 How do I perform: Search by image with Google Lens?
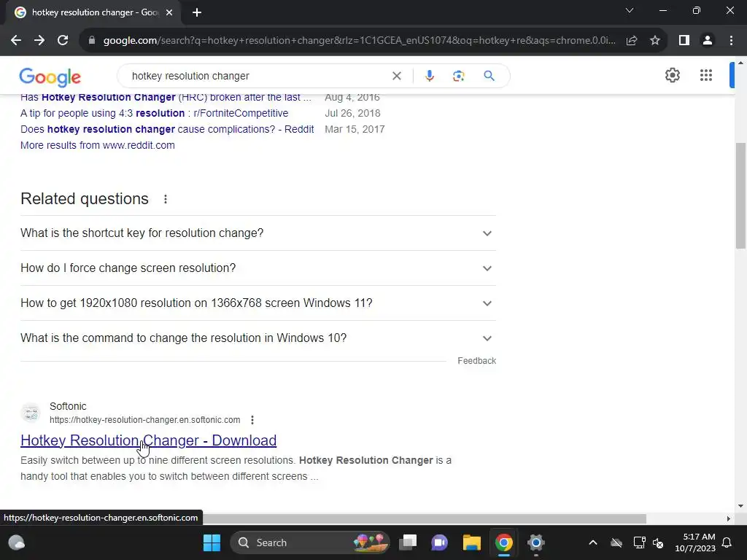click(x=458, y=76)
